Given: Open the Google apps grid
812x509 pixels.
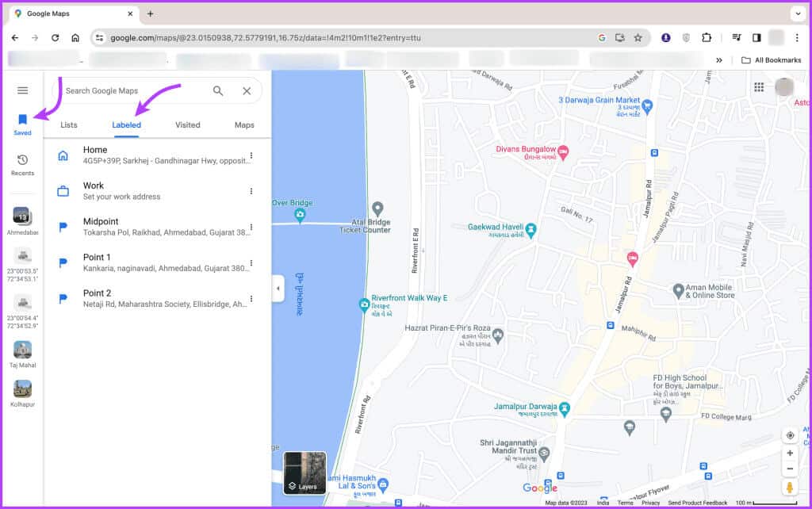Looking at the screenshot, I should [x=759, y=87].
